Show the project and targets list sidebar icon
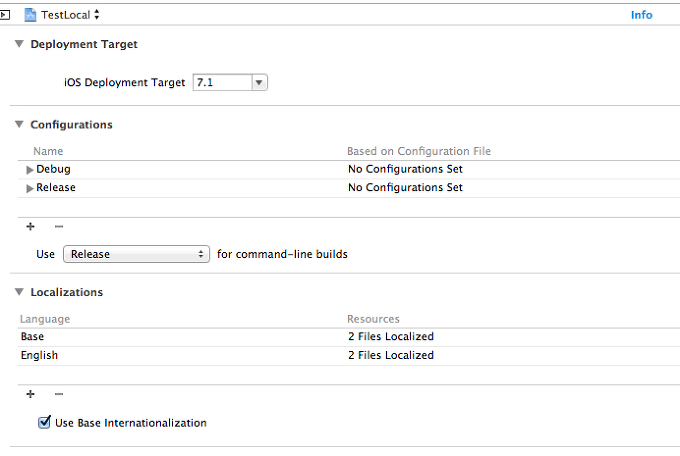 coord(4,15)
